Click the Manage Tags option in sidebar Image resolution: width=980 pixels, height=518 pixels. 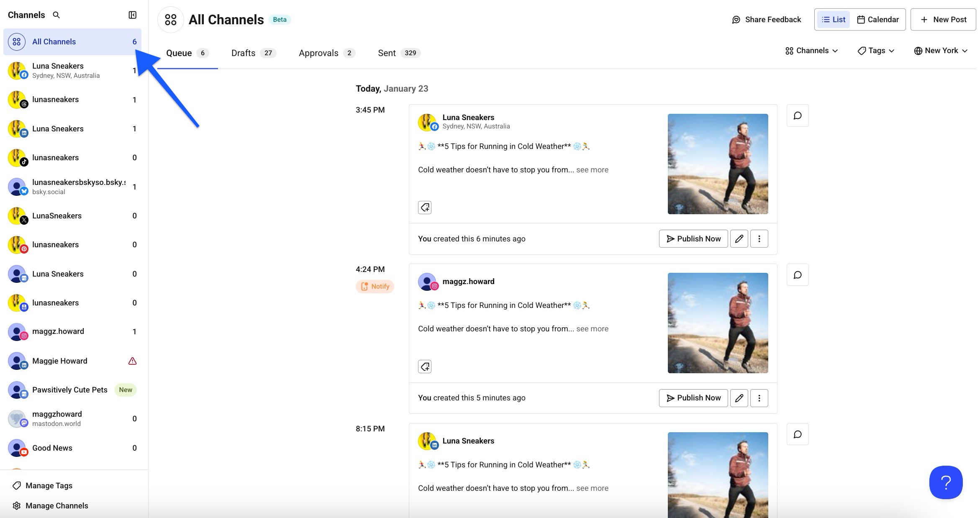(x=49, y=485)
